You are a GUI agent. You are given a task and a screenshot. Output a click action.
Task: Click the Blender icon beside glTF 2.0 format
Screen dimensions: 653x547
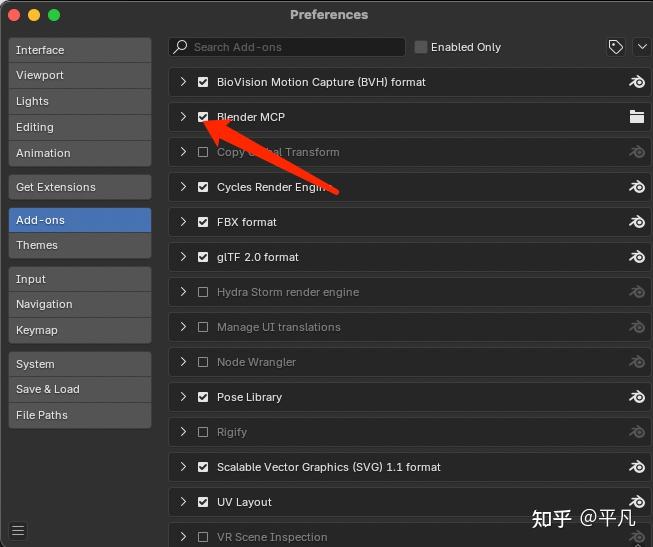tap(637, 257)
